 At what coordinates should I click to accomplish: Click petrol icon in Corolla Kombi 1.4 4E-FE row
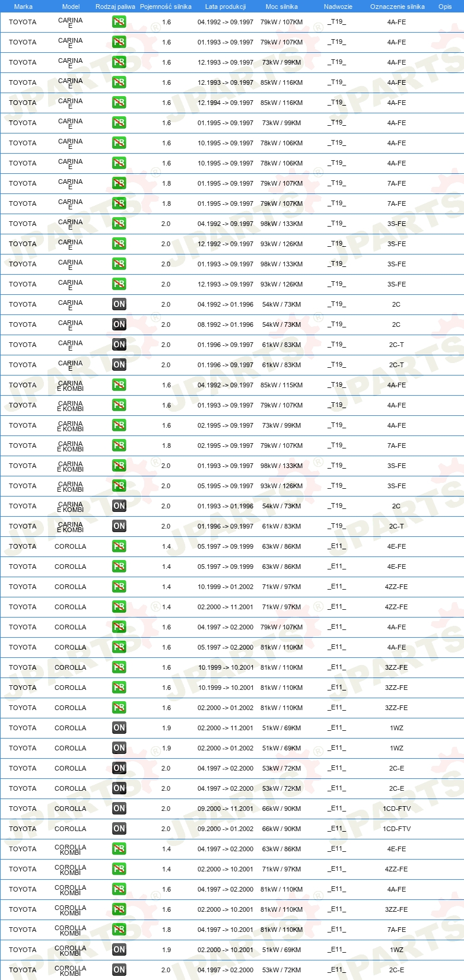[x=119, y=849]
